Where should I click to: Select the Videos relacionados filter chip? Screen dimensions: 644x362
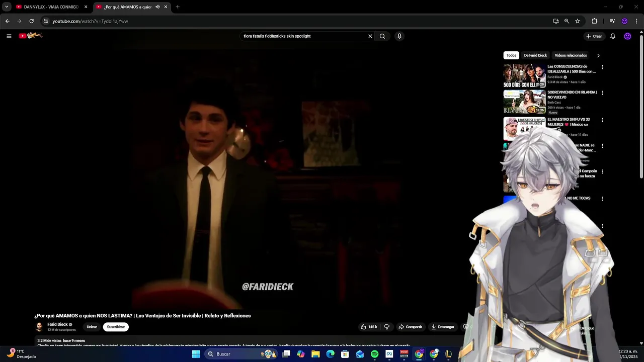[x=571, y=55]
